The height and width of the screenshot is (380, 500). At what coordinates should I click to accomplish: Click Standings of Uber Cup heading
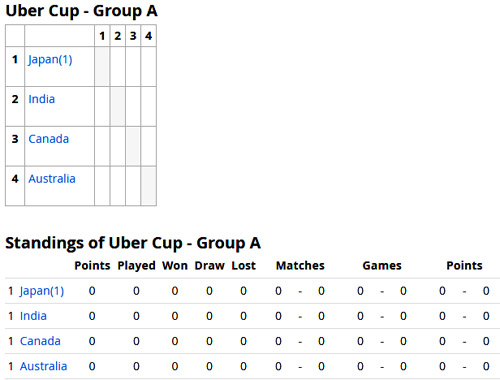(x=133, y=243)
